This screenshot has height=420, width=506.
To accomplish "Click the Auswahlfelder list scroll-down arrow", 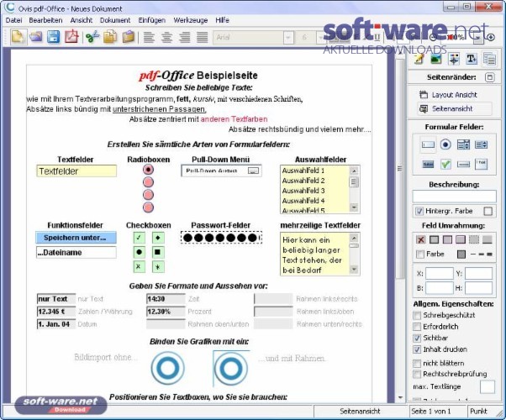I will [x=354, y=207].
